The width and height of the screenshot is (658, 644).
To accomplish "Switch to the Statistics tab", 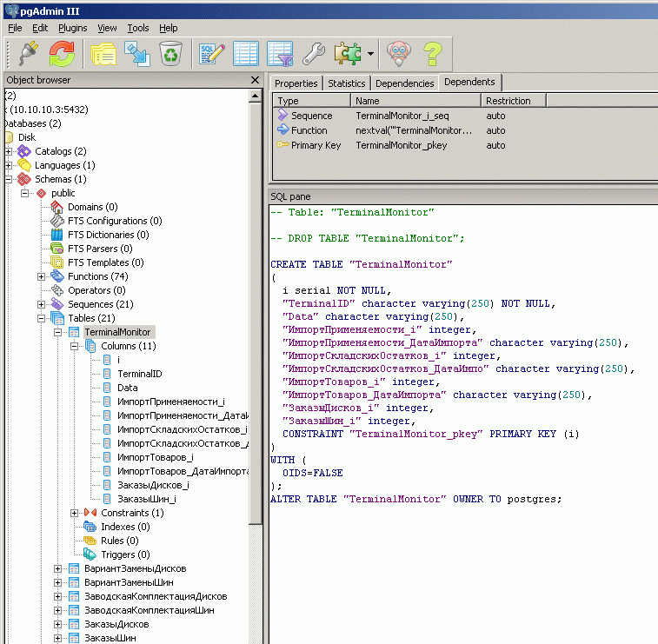I will (x=347, y=83).
